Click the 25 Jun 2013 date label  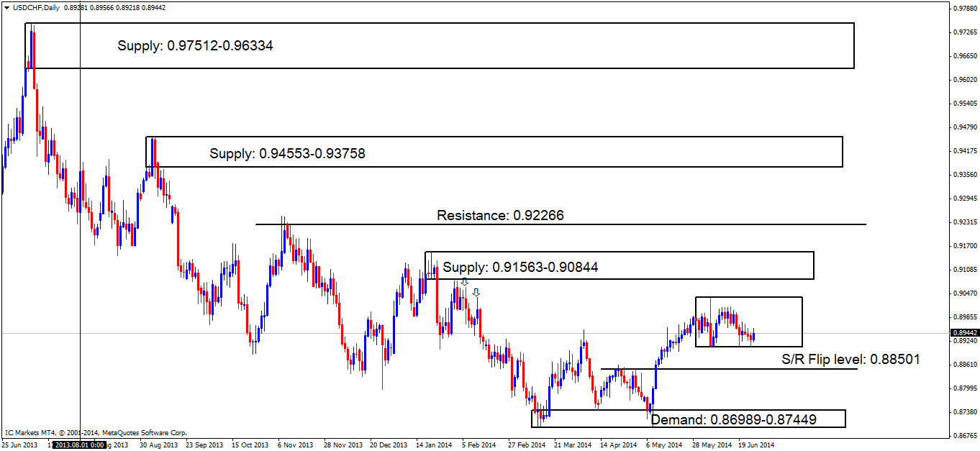[x=20, y=445]
